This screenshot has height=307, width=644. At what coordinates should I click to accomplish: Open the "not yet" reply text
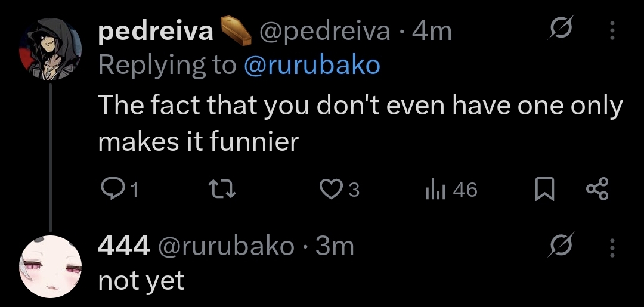141,280
